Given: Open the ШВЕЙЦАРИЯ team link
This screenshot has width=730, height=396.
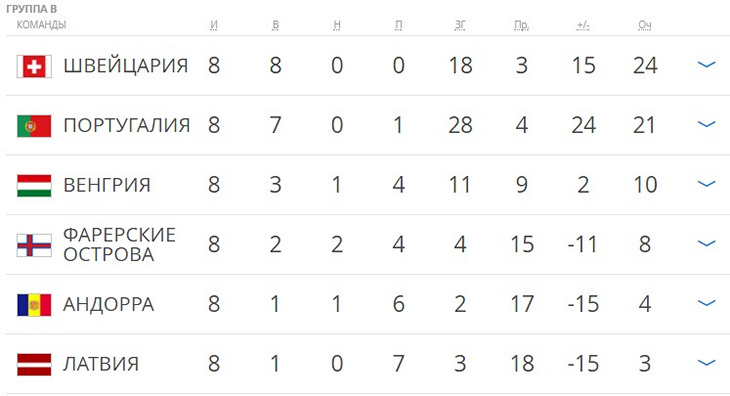Looking at the screenshot, I should pyautogui.click(x=126, y=66).
